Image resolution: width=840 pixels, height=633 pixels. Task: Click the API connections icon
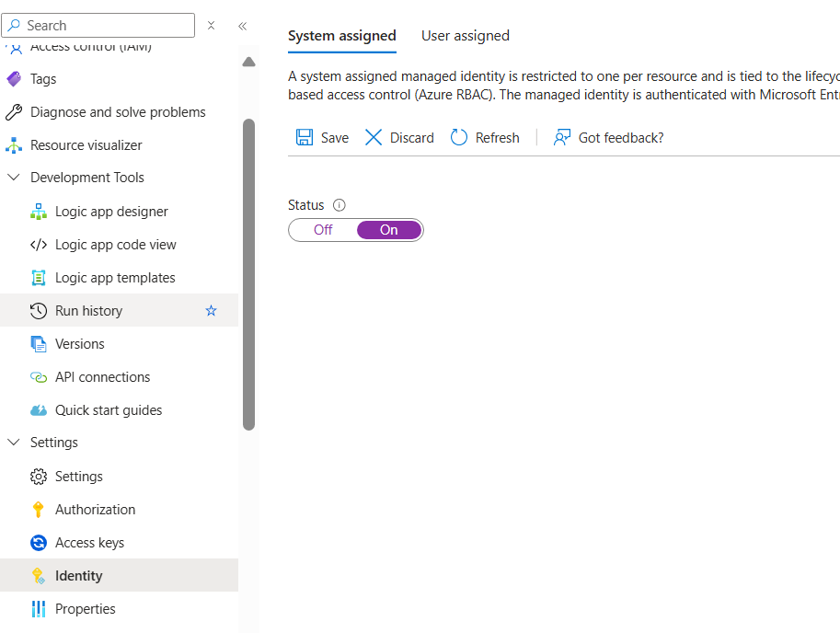point(40,376)
